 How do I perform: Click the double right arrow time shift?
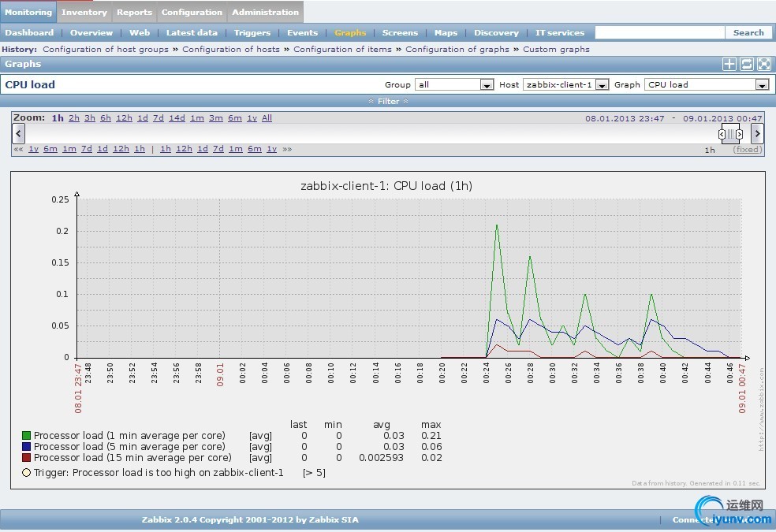coord(287,149)
